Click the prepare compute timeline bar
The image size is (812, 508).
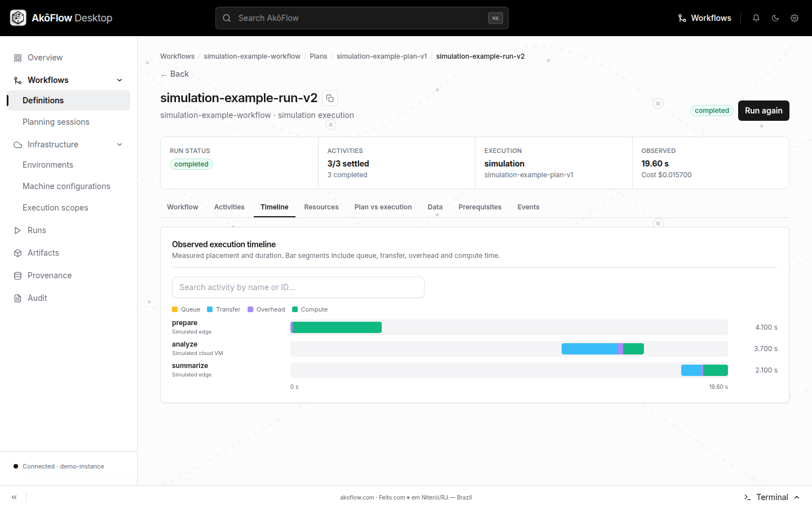tap(337, 327)
